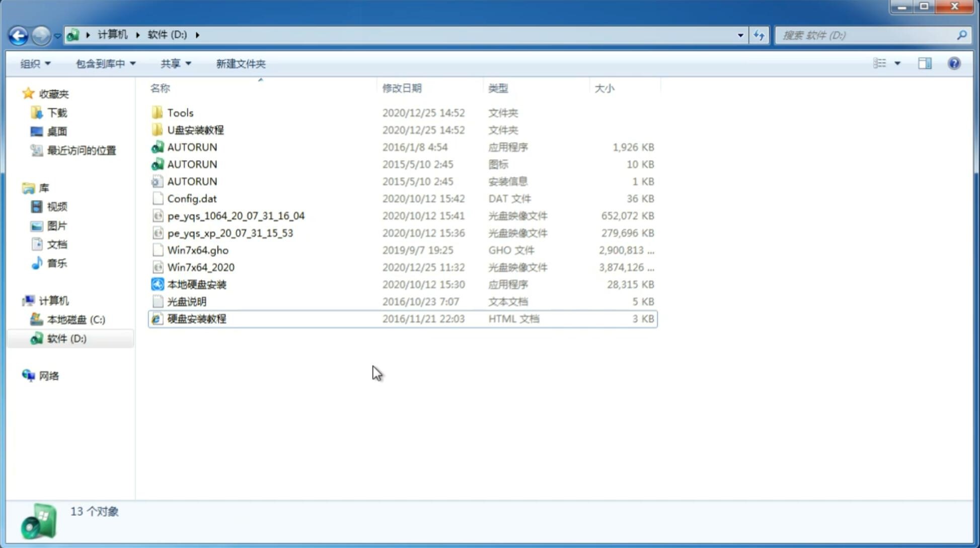Viewport: 980px width, 548px height.
Task: Open 硬盘安装教程 HTML document
Action: pos(196,318)
